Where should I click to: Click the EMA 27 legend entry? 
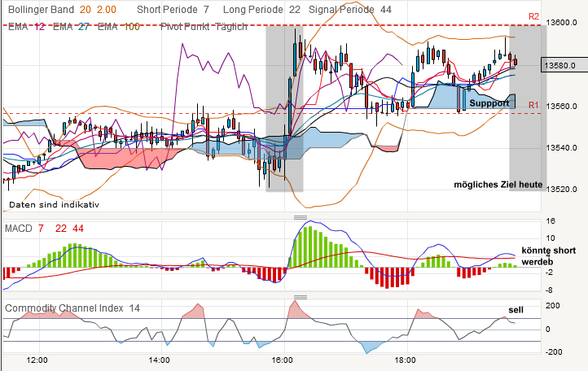pos(71,27)
